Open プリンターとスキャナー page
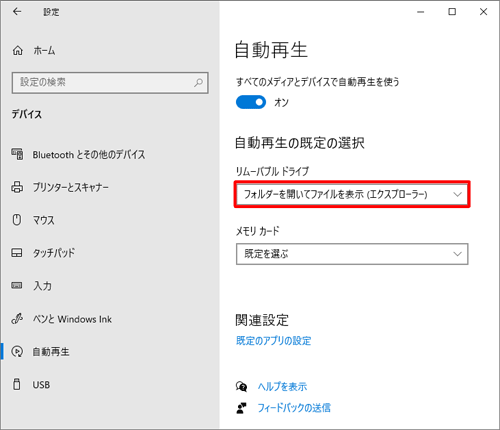Image resolution: width=500 pixels, height=430 pixels. pos(70,187)
